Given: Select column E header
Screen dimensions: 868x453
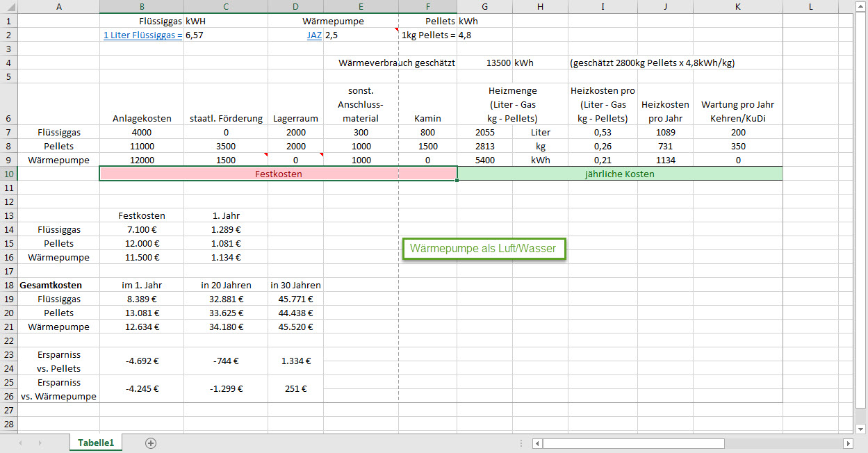Looking at the screenshot, I should [x=361, y=7].
